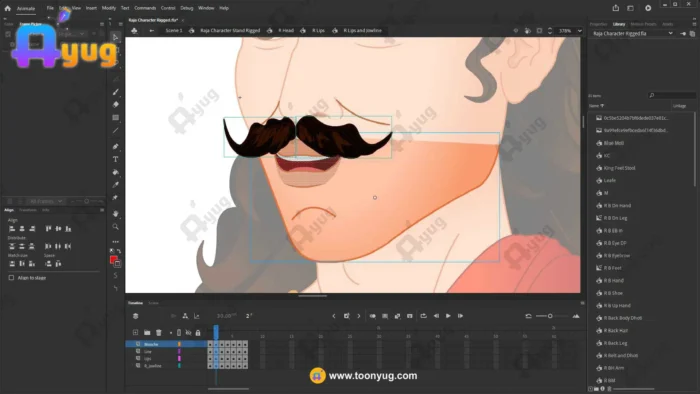Image resolution: width=700 pixels, height=394 pixels.
Task: Select the Brush tool in Tools panel
Action: coord(116,92)
